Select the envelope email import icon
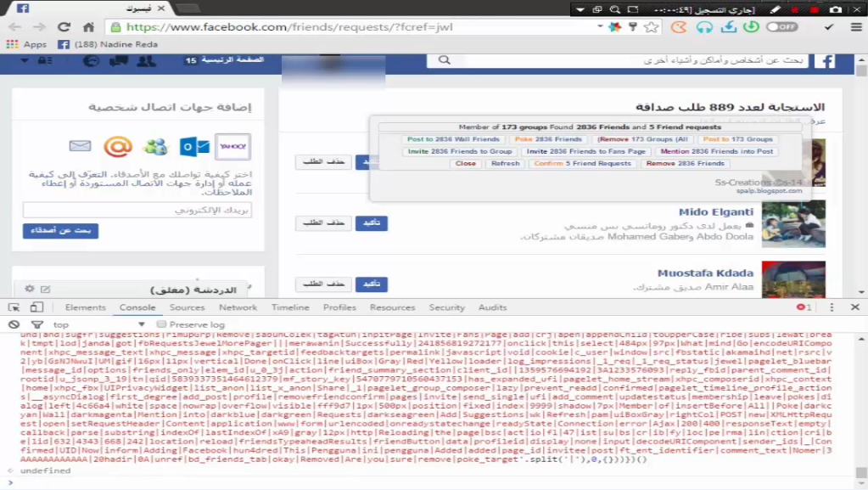The height and width of the screenshot is (490, 868). pyautogui.click(x=81, y=146)
